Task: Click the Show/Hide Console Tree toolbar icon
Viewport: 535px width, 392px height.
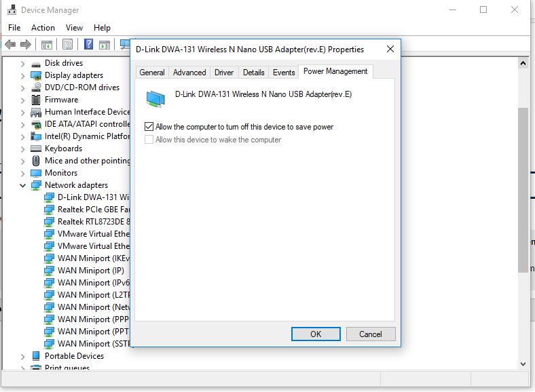Action: 47,45
